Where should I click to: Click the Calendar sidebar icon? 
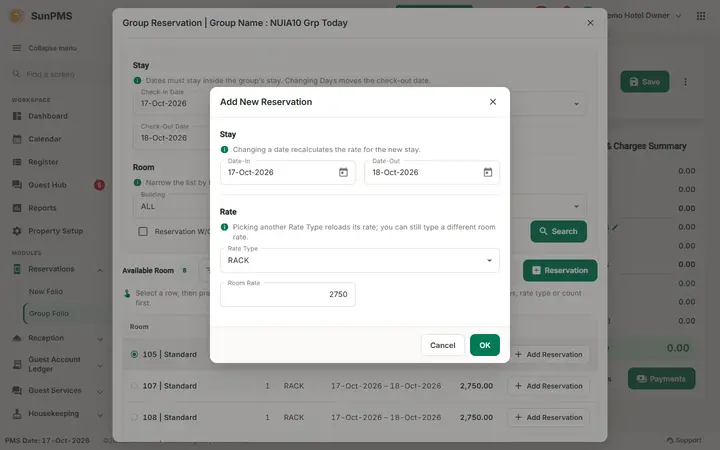tap(17, 139)
